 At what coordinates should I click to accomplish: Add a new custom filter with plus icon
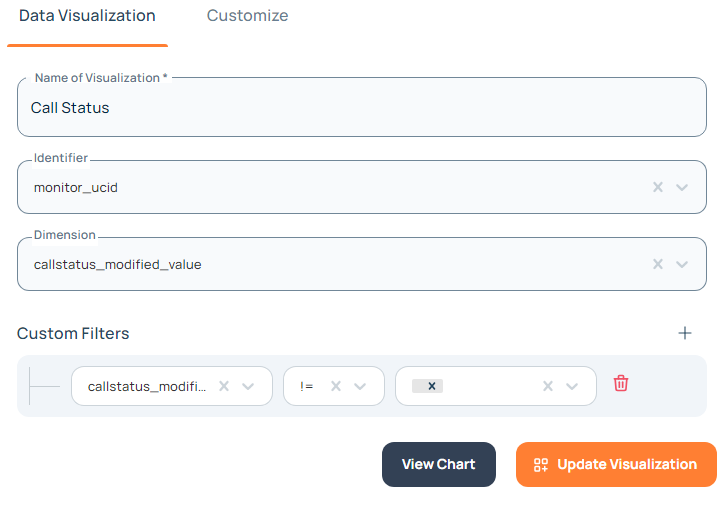coord(685,333)
